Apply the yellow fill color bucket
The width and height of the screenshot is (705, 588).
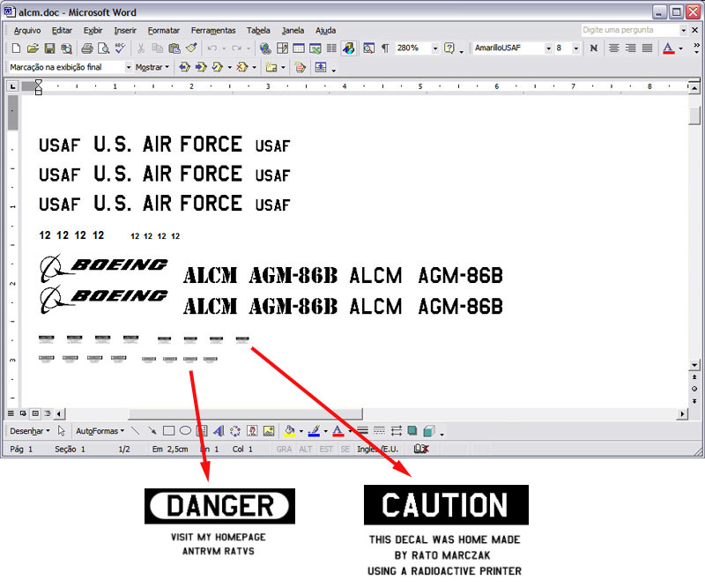point(290,431)
